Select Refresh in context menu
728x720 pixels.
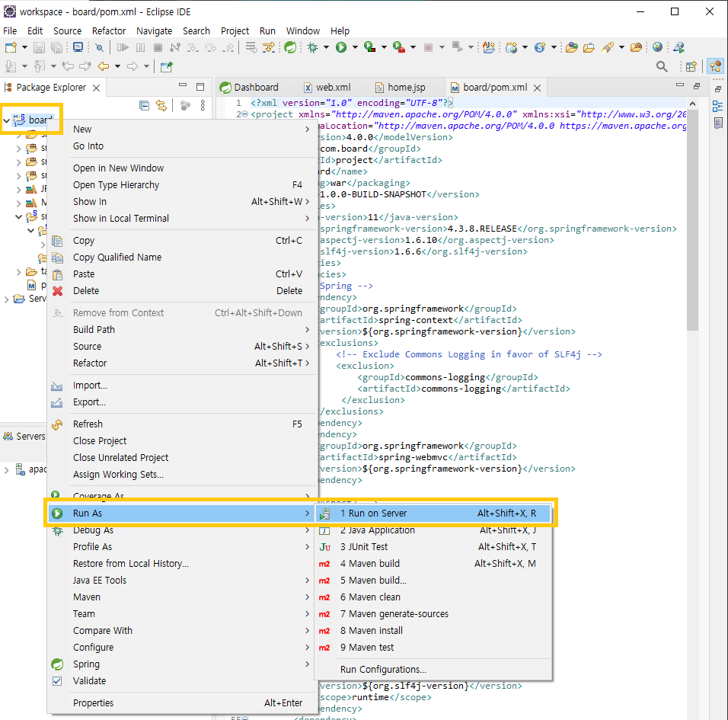coord(182,424)
